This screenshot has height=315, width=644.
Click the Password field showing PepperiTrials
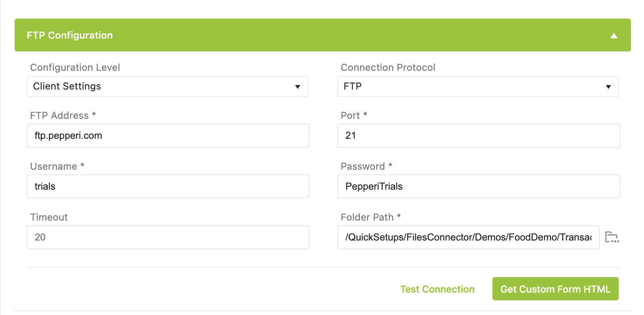(479, 186)
